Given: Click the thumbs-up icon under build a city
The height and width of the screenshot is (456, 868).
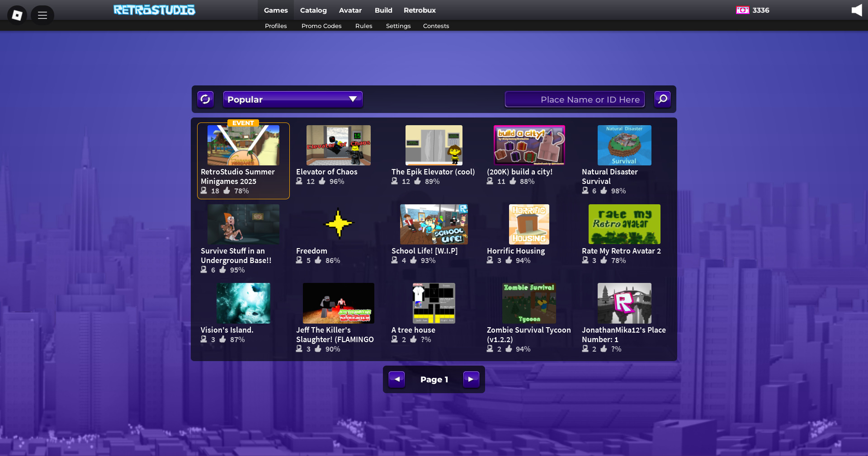Looking at the screenshot, I should [513, 181].
